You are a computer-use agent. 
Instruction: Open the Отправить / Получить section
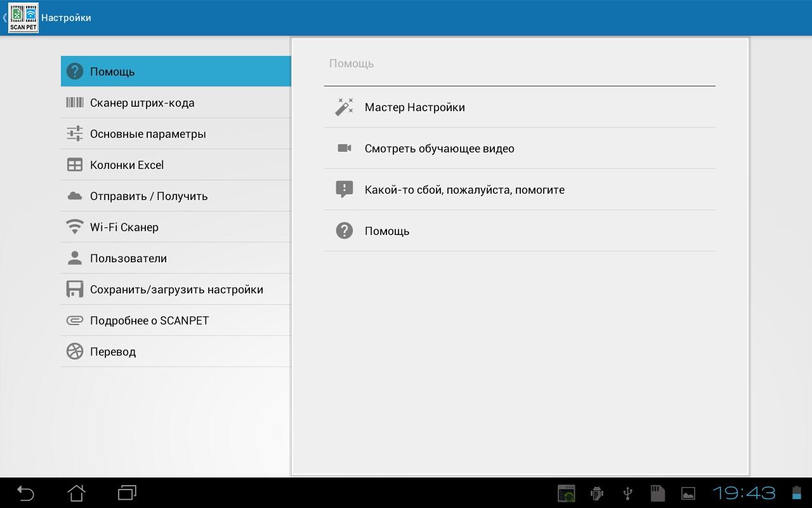point(176,196)
